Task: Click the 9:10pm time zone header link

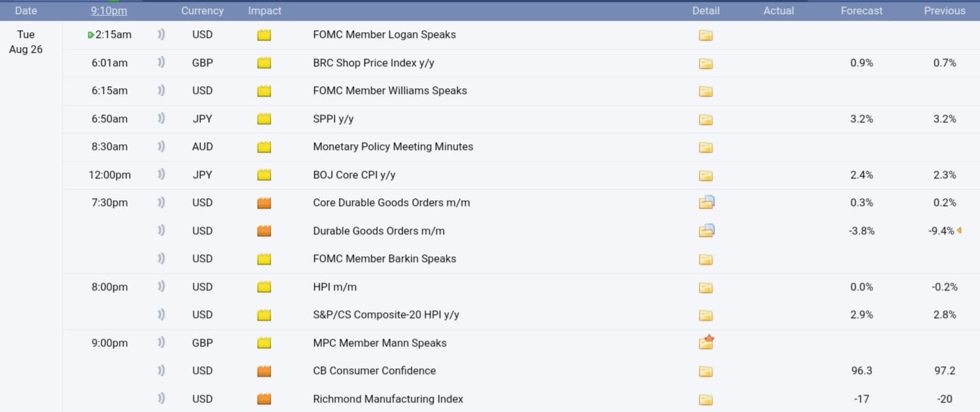Action: 109,11
